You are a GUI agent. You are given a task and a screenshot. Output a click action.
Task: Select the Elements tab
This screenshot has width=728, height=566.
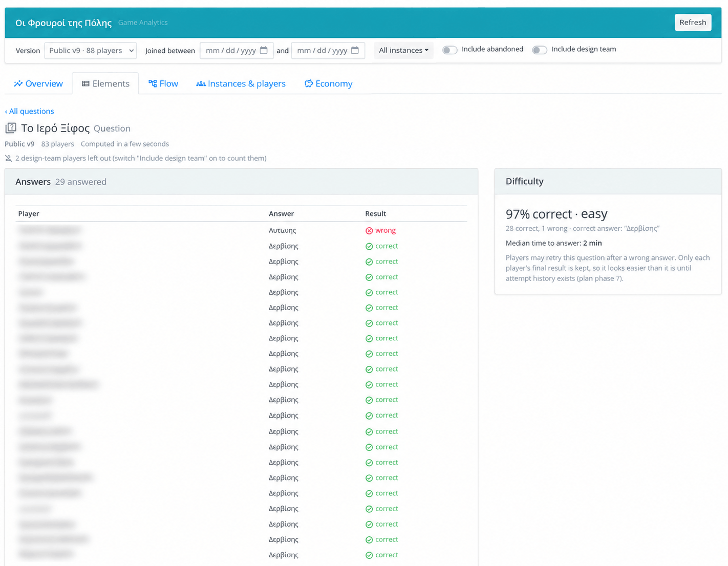pos(105,83)
